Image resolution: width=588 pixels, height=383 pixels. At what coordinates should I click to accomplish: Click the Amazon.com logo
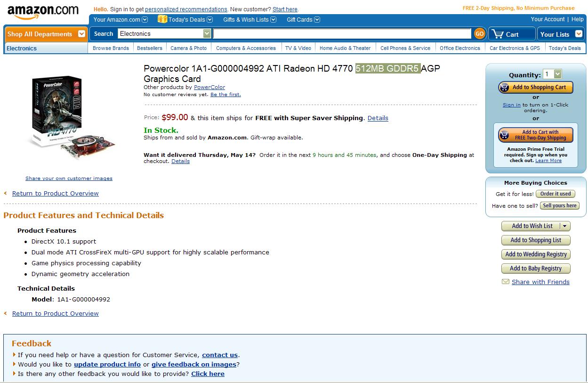click(x=43, y=12)
